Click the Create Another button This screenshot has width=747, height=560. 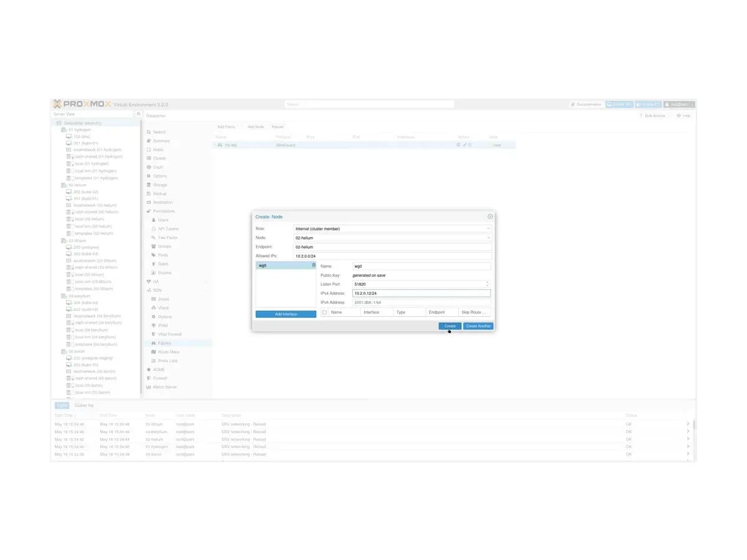coord(478,326)
